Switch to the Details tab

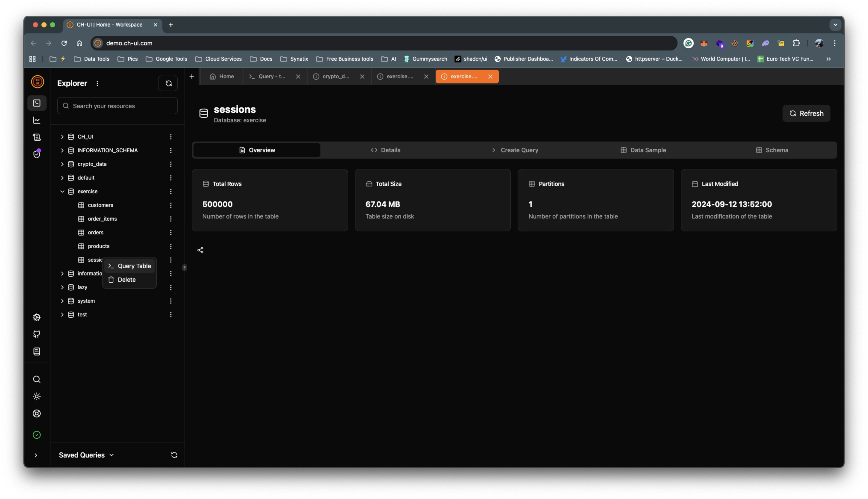click(x=385, y=150)
